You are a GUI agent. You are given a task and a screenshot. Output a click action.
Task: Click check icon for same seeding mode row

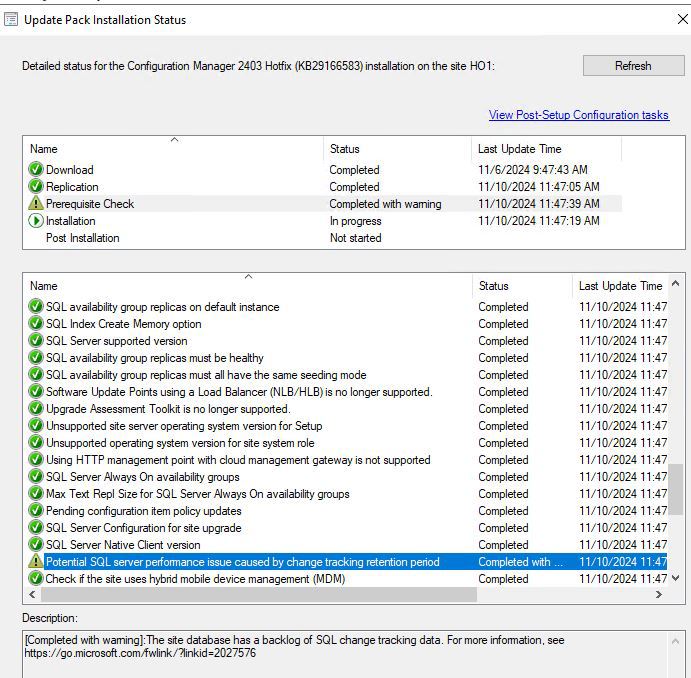pos(36,374)
